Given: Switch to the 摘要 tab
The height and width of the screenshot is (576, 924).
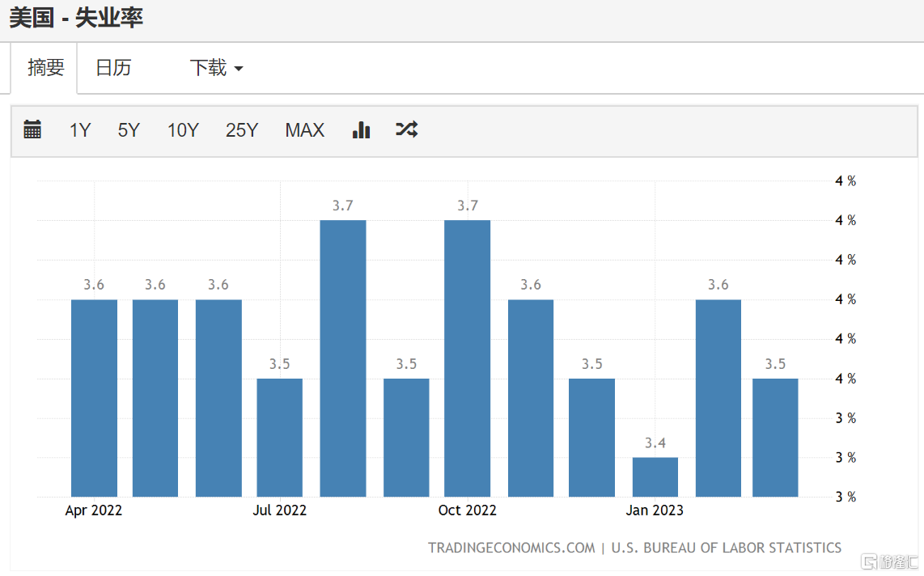Looking at the screenshot, I should (x=45, y=68).
